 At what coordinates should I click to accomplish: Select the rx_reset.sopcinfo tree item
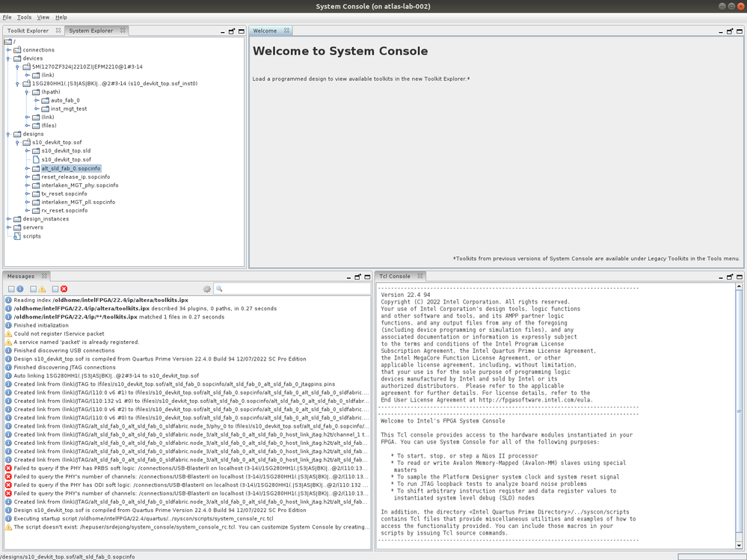[64, 211]
